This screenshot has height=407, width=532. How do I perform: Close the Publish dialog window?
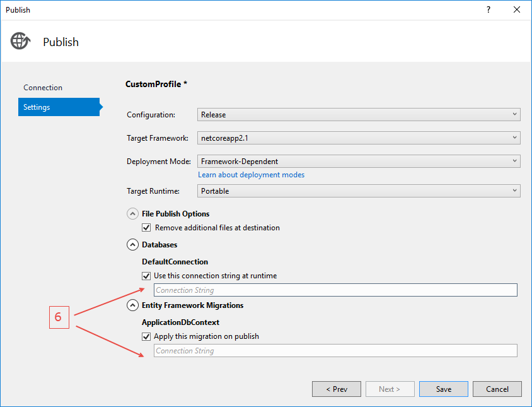pyautogui.click(x=517, y=10)
